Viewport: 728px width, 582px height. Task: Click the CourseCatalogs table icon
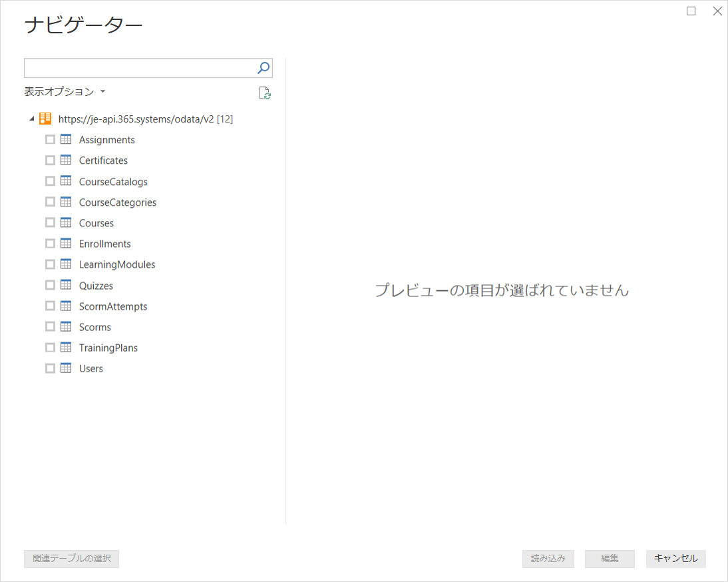click(x=66, y=181)
